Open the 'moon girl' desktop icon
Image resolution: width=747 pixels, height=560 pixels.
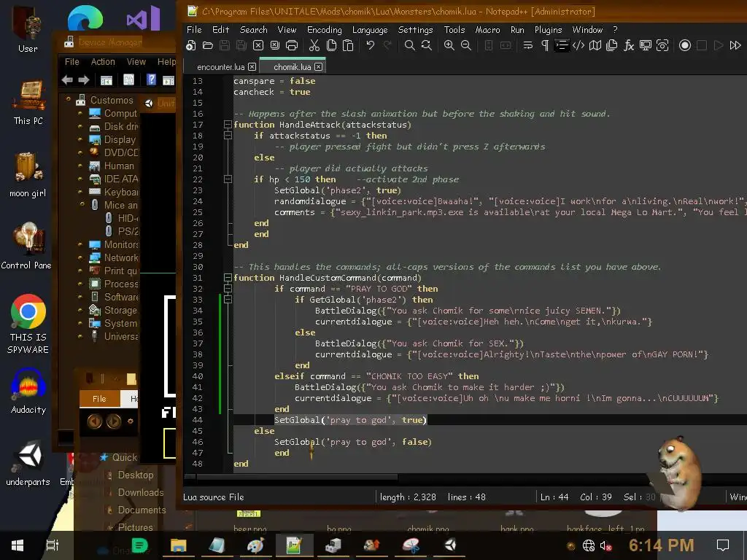pos(28,174)
